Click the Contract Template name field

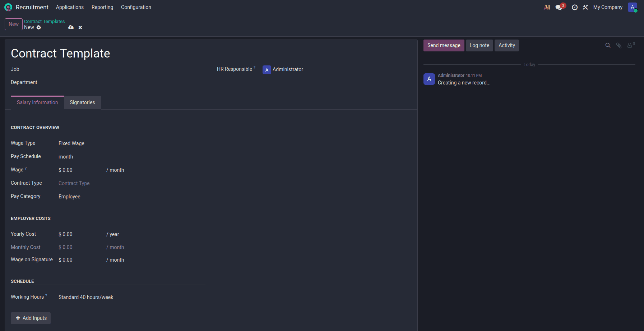211,53
